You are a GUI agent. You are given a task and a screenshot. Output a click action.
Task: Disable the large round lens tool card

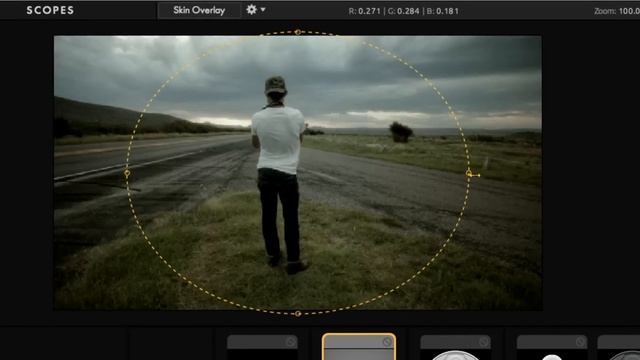coord(484,342)
